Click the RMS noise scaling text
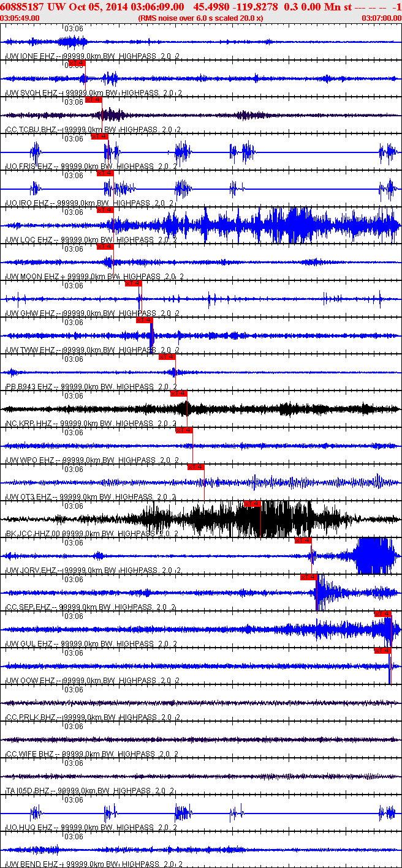 [201, 18]
